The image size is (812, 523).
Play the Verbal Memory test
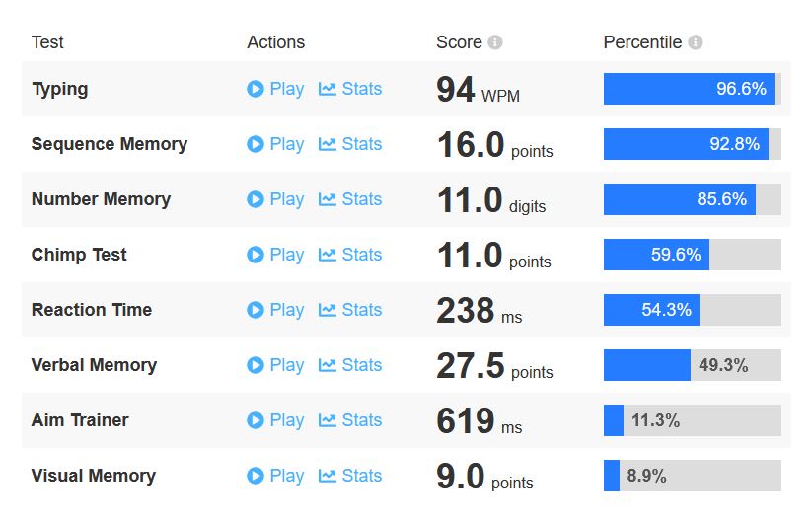(275, 365)
